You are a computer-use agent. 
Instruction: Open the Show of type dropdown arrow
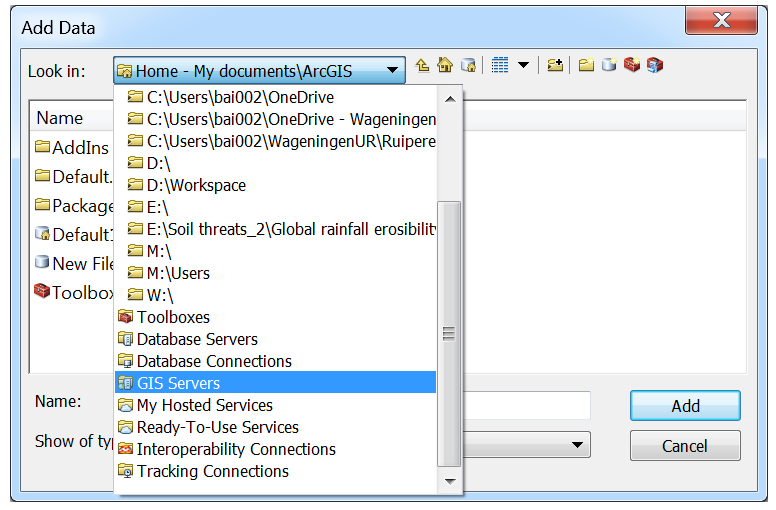tap(577, 445)
